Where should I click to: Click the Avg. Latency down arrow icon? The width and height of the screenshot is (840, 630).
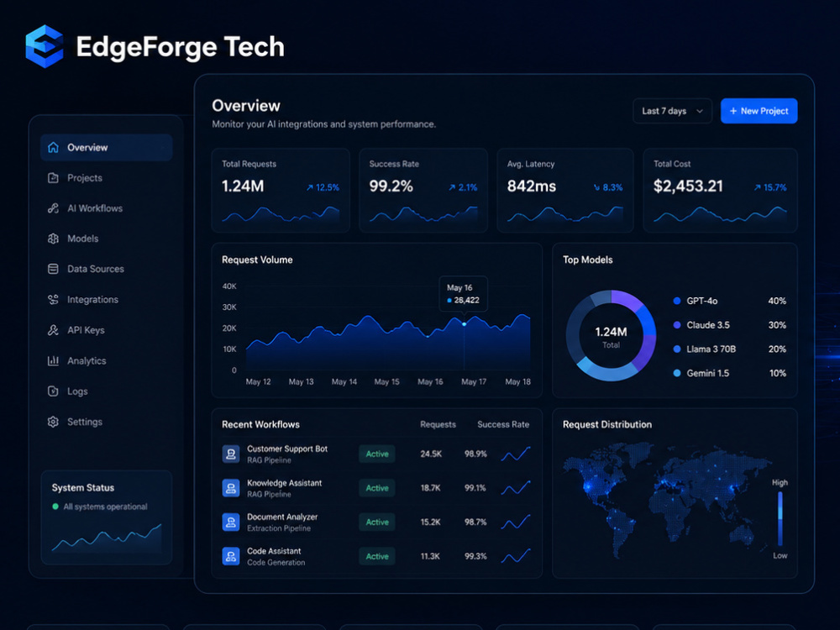tap(596, 187)
